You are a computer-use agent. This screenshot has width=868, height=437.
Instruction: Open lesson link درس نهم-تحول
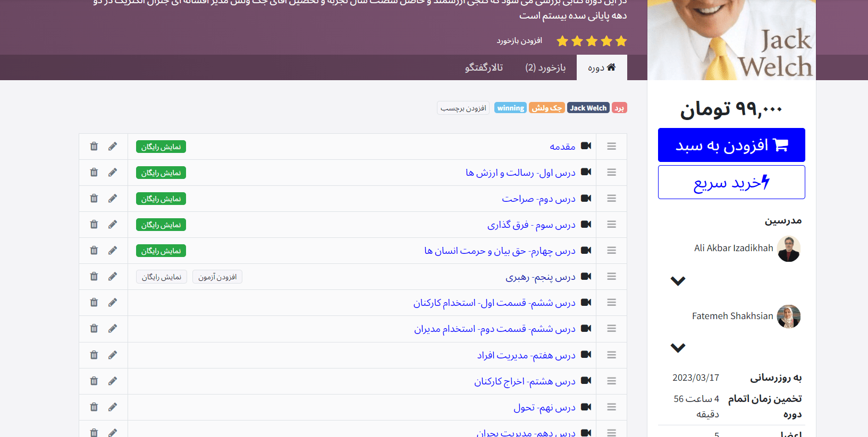pyautogui.click(x=544, y=407)
